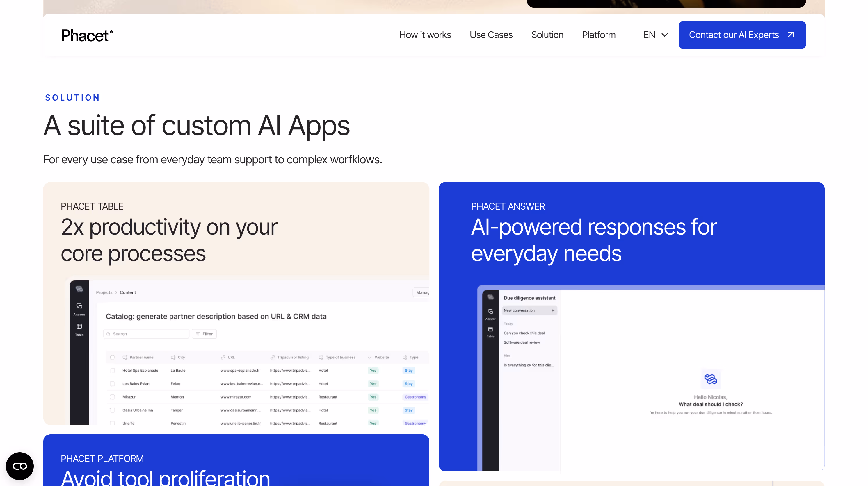Click the Phacet logo
Screen dimensions: 868x486
pyautogui.click(x=87, y=35)
